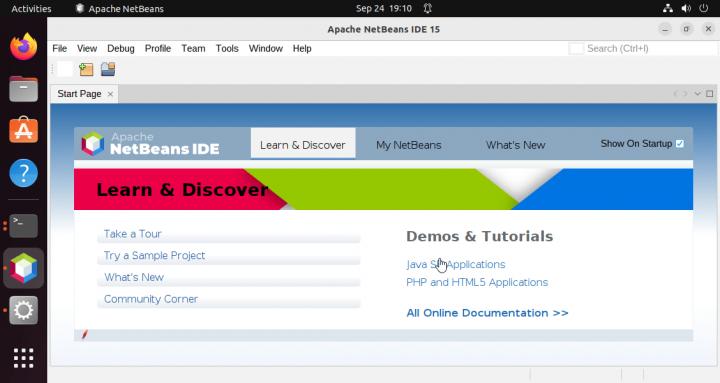Switch to the What's New tab
The image size is (720, 383).
tap(515, 145)
